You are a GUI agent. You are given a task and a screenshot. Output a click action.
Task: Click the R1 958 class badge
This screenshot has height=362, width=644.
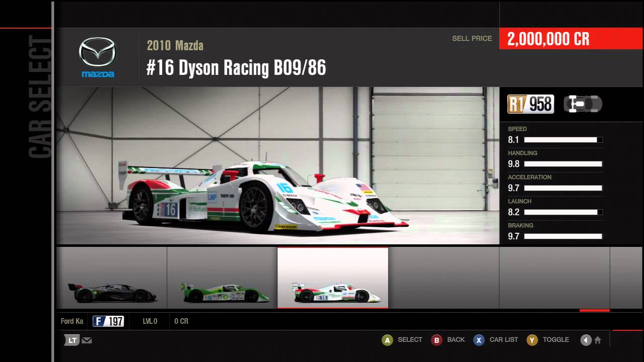pos(530,104)
